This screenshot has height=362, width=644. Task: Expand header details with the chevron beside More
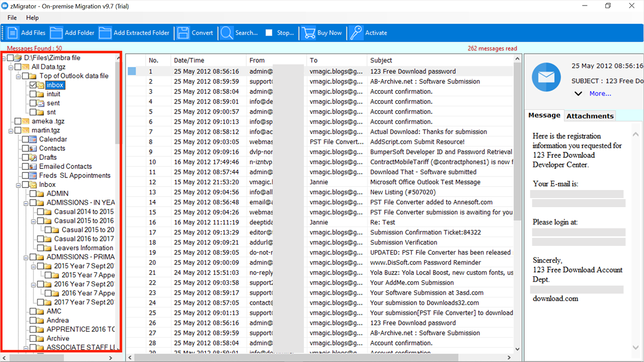579,94
